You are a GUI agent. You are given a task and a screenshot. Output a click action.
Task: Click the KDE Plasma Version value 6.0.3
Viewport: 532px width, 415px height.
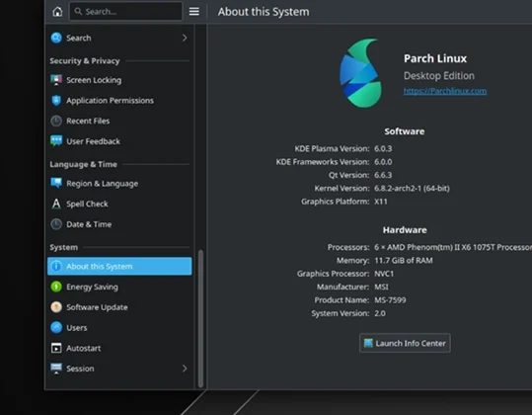click(383, 149)
